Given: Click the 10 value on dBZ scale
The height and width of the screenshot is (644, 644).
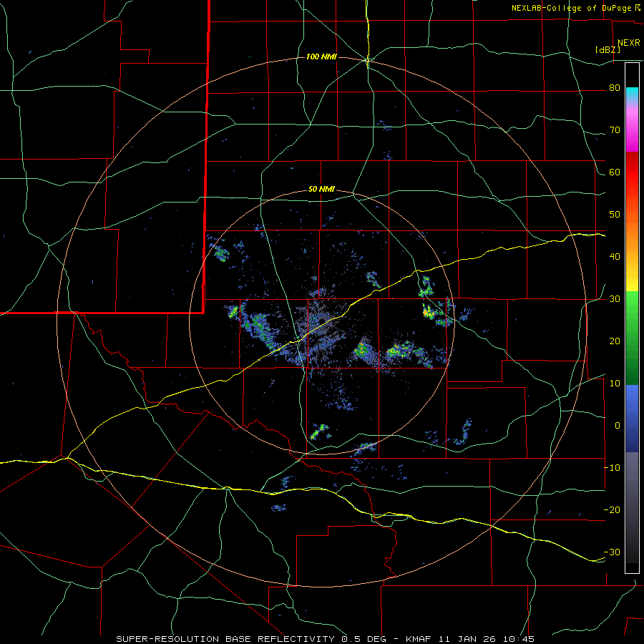Looking at the screenshot, I should coord(615,384).
